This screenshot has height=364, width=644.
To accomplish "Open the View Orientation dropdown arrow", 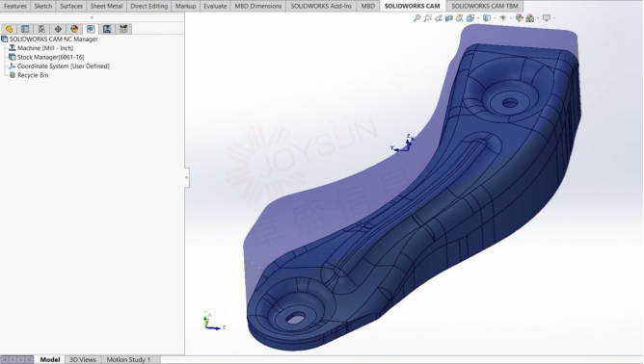I will [477, 18].
